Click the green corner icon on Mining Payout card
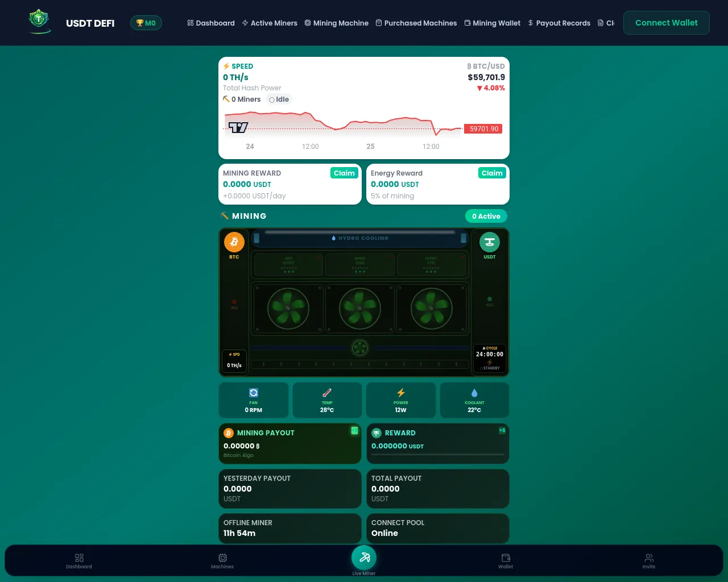 coord(354,430)
